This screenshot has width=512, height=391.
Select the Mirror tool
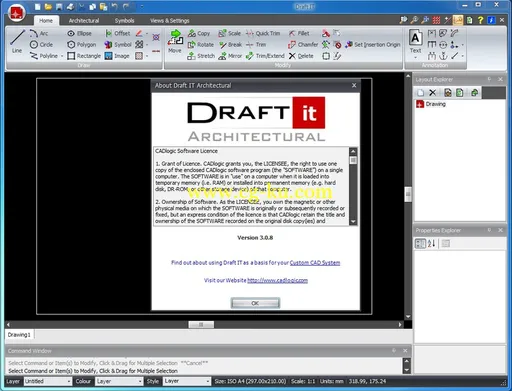(230, 56)
